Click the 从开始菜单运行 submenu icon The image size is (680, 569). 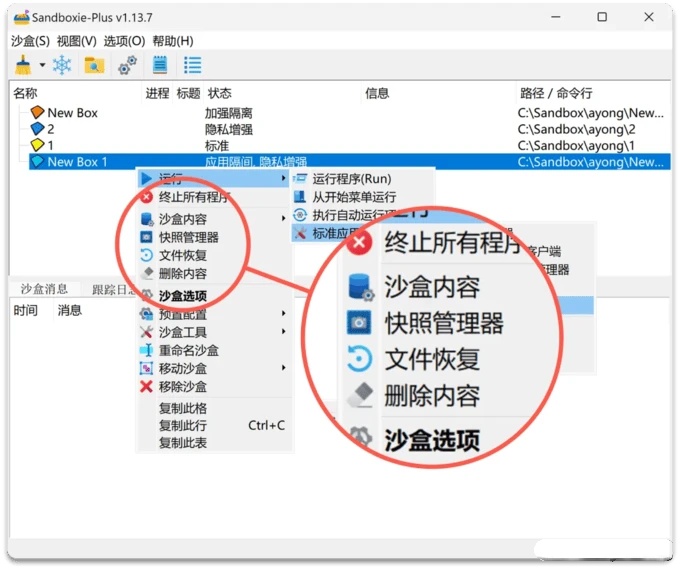tap(300, 196)
